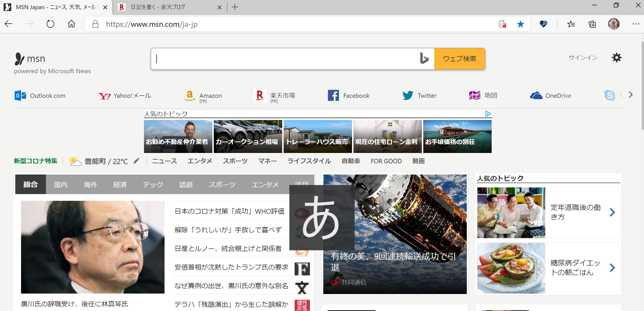Image resolution: width=644 pixels, height=311 pixels.
Task: Open the 新型コロナ特集 link
Action: [35, 161]
